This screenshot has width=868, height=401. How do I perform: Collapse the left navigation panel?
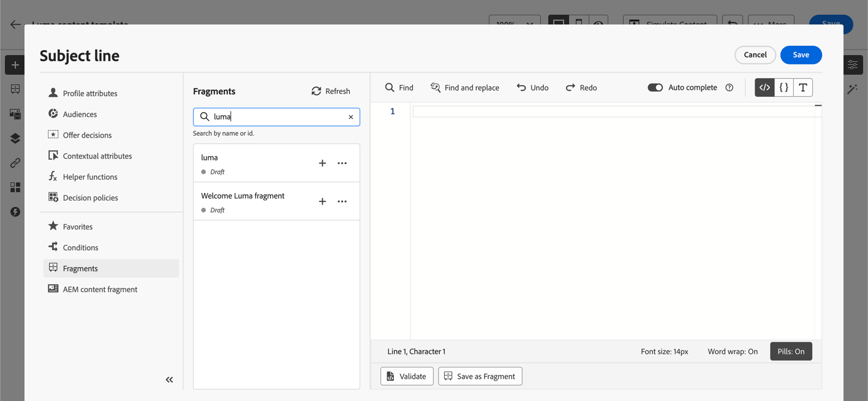tap(169, 380)
